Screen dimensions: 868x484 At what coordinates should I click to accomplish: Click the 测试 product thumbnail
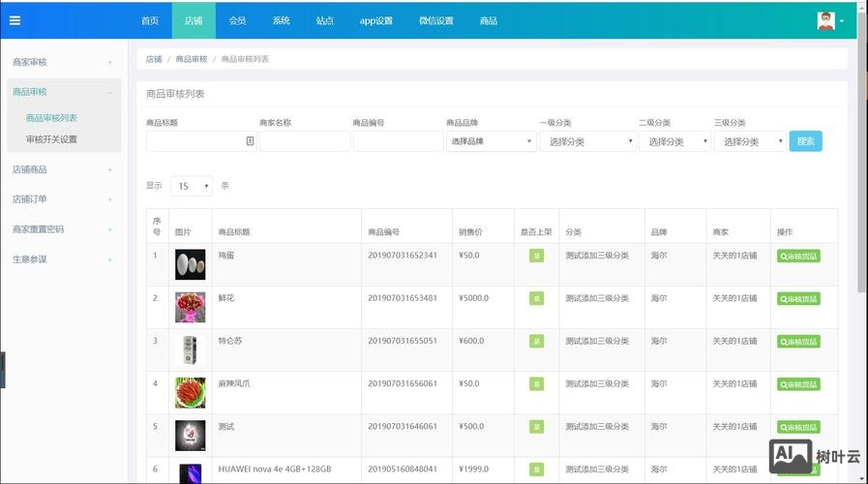tap(190, 436)
